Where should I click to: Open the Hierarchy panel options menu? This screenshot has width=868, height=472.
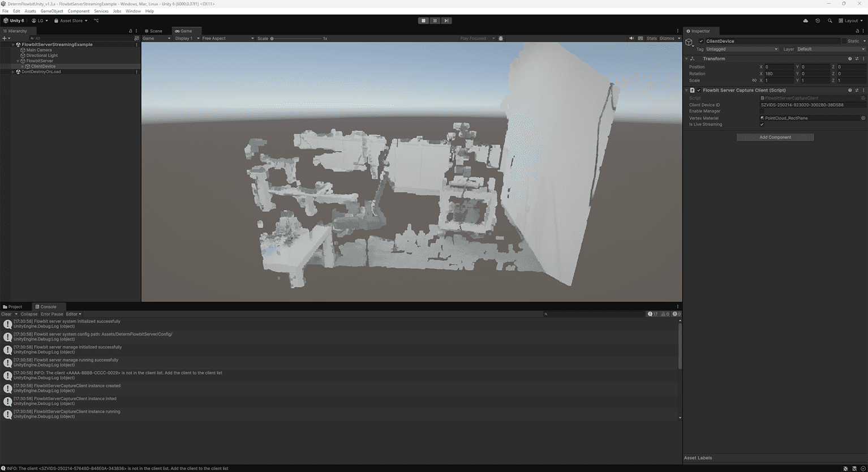point(136,31)
